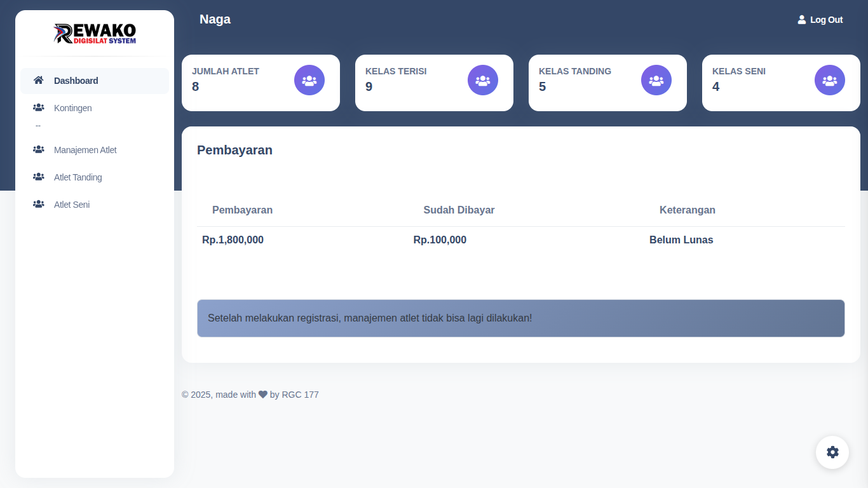Click the Kelas Terisi purple circle icon
Image resolution: width=868 pixels, height=488 pixels.
(482, 80)
